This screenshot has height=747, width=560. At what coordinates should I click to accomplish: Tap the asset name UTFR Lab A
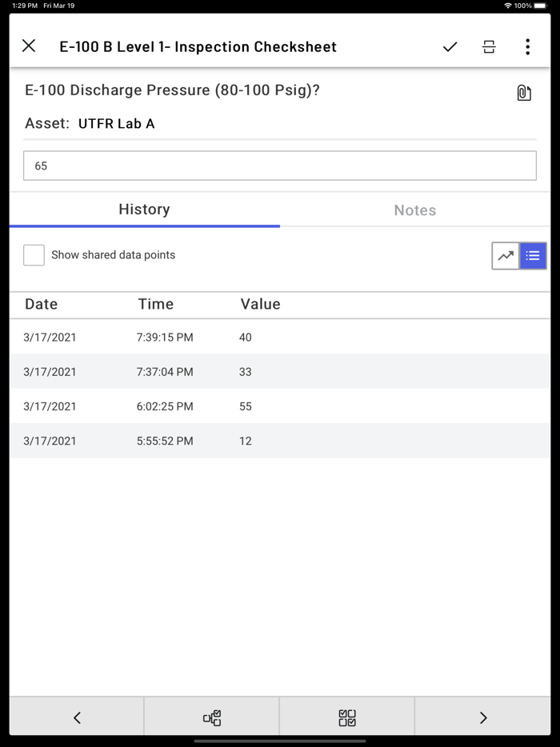116,123
